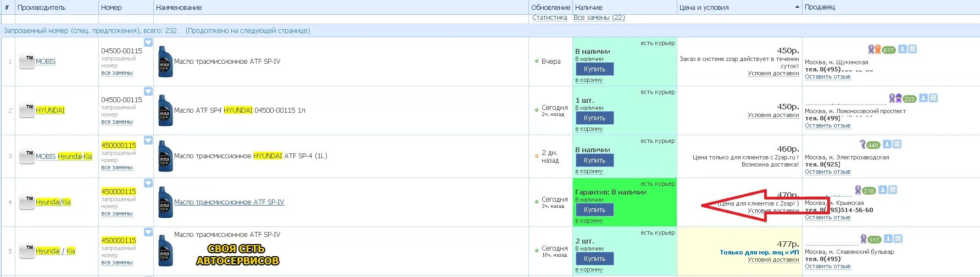Sort by Производитель column header
Screen dimensions: 980x277
41,8
